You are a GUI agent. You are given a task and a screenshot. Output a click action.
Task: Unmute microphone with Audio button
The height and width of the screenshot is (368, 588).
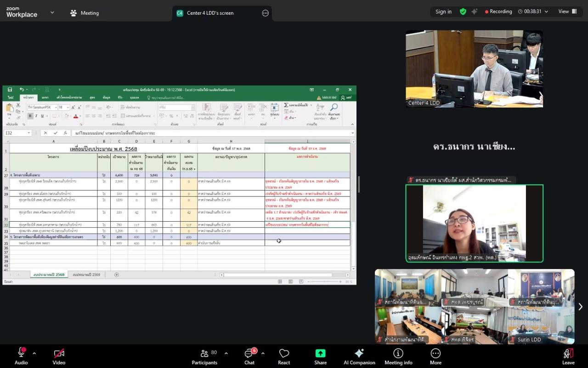pos(21,356)
